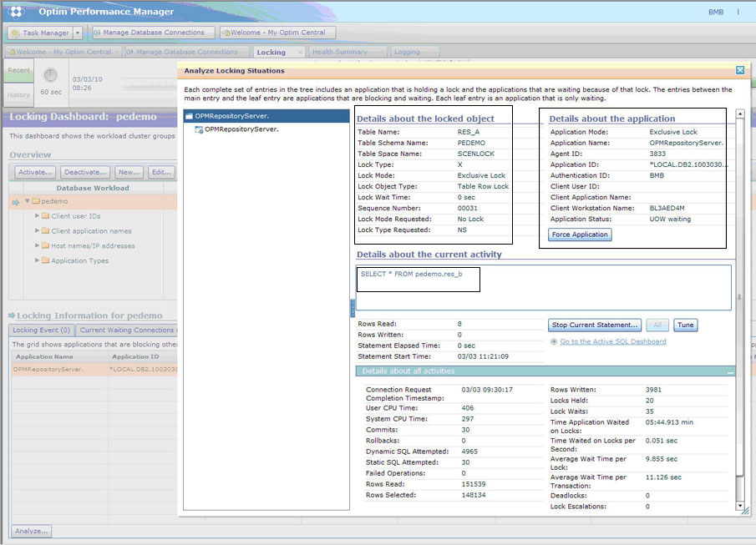Click the SQL statement text box
This screenshot has height=545, width=756.
coord(543,288)
